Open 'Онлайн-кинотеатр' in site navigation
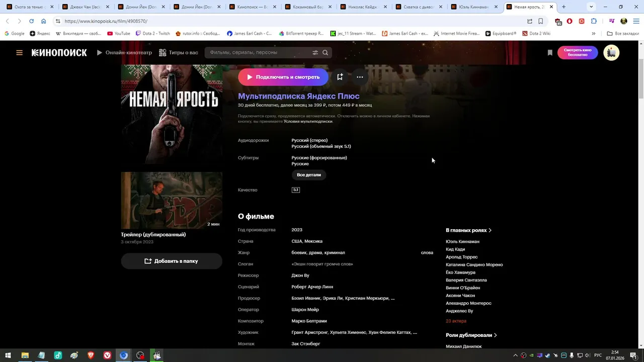This screenshot has height=362, width=644. tap(124, 52)
